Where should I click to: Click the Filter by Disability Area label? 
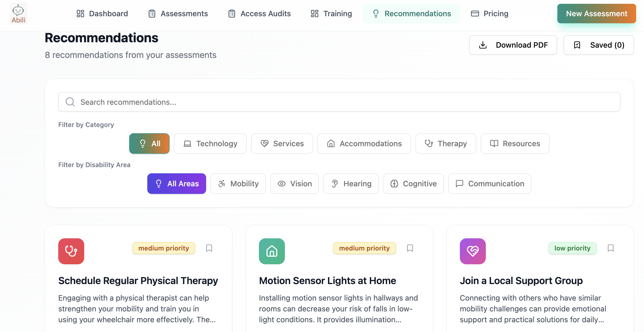click(x=94, y=165)
